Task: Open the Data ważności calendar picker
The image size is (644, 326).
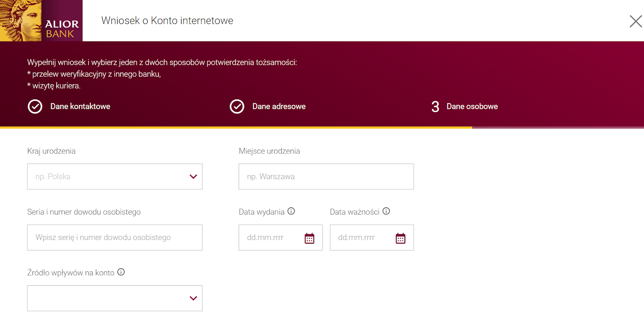Action: point(400,238)
